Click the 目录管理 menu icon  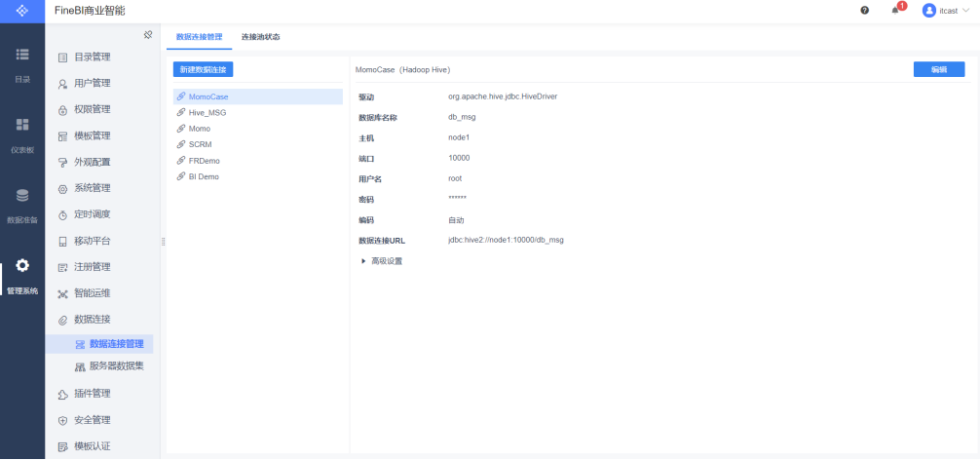(x=62, y=57)
